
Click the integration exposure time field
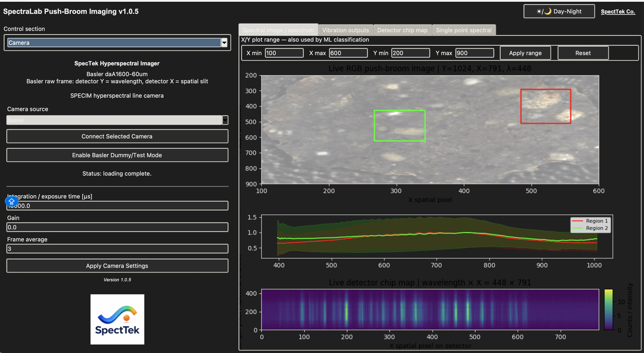[117, 206]
